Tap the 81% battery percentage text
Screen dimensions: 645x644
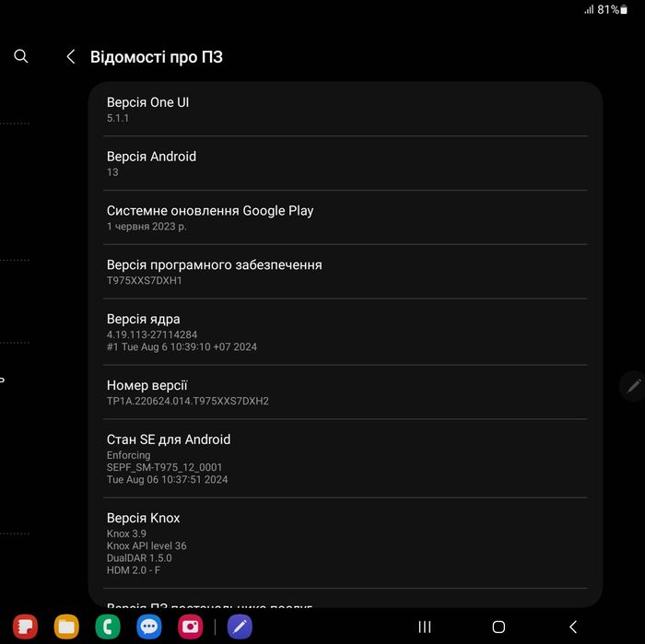coord(608,9)
